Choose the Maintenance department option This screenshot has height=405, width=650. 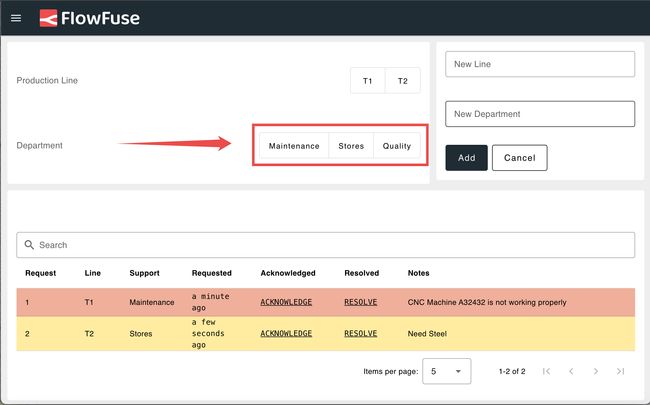[x=294, y=146]
